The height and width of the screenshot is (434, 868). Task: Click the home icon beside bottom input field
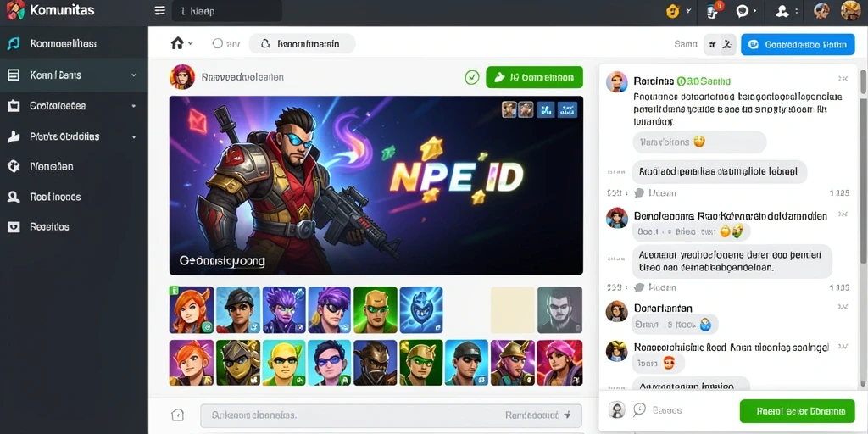(x=177, y=415)
